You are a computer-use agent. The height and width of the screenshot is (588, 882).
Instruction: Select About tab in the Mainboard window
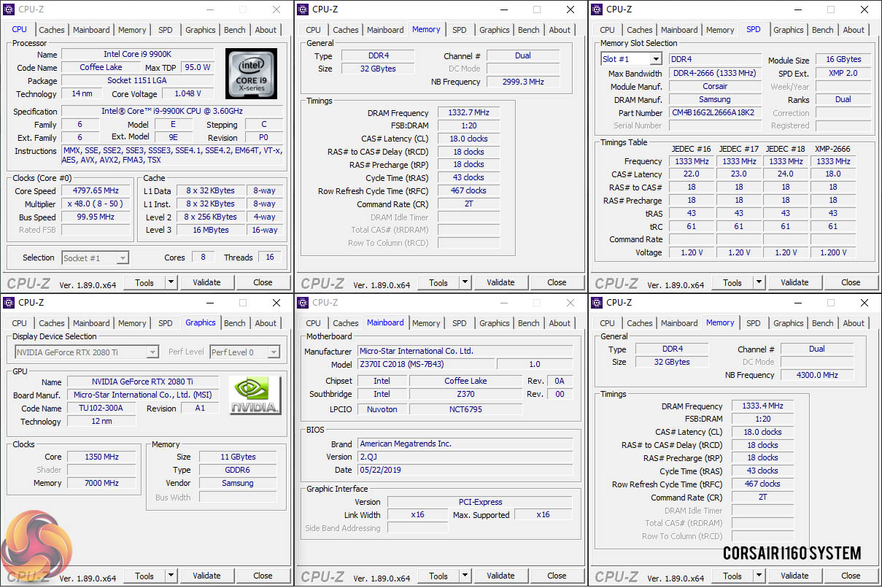coord(560,323)
